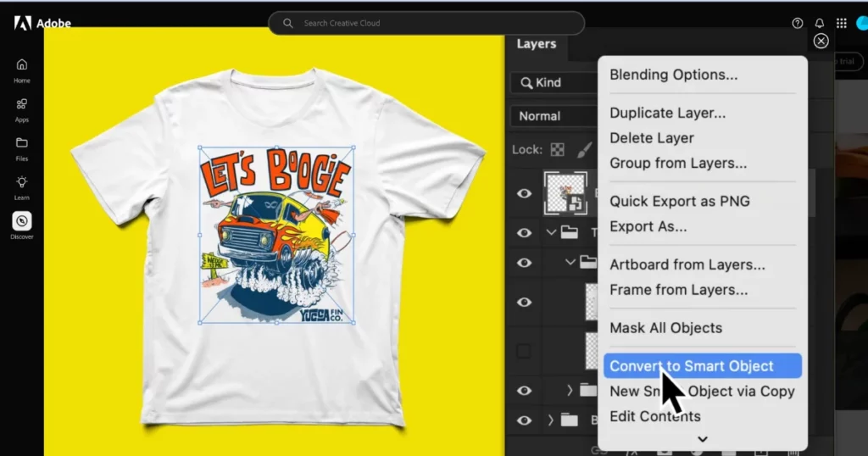Open the Normal blend mode dropdown
The height and width of the screenshot is (456, 868).
(554, 116)
